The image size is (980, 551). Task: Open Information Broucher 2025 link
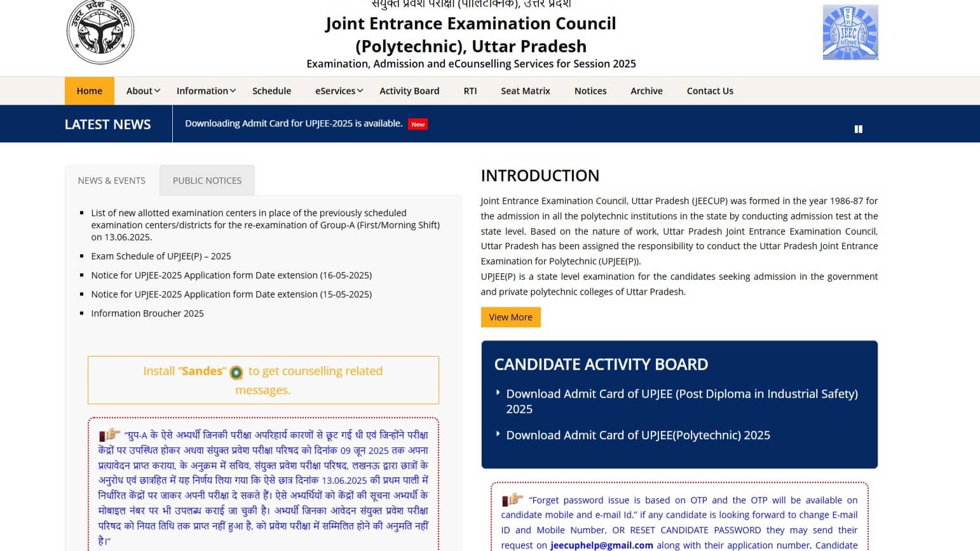coord(147,313)
